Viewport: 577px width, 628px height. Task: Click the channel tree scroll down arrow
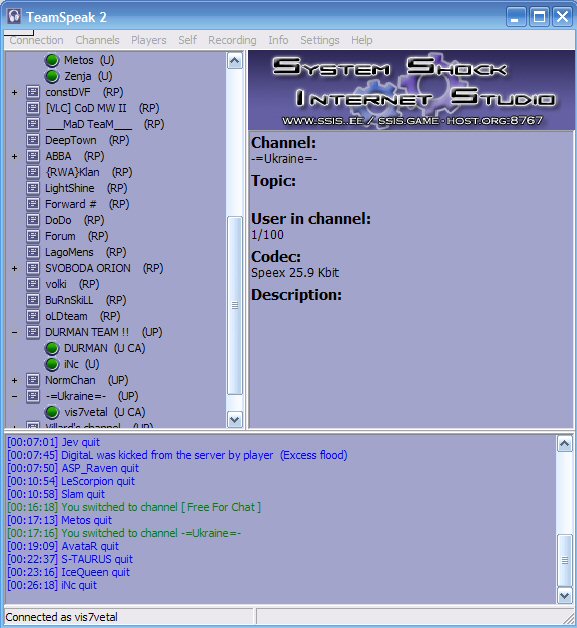click(x=235, y=419)
